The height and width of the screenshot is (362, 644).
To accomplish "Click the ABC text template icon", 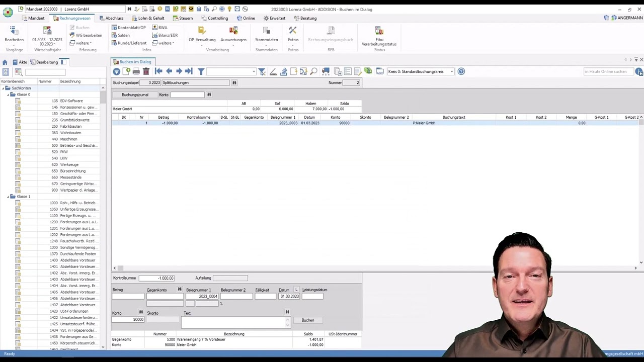I will pos(380,71).
